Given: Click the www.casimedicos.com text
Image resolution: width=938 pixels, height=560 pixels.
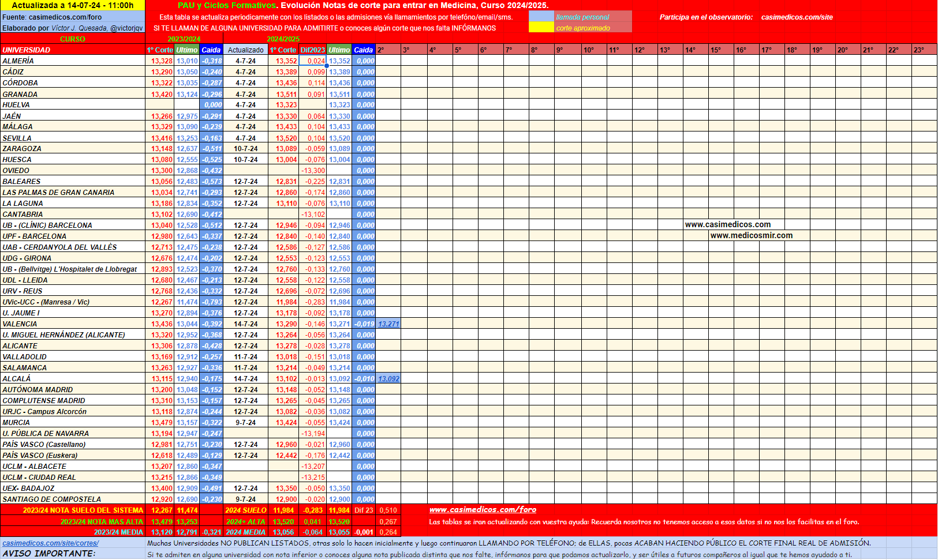Looking at the screenshot, I should tap(728, 225).
